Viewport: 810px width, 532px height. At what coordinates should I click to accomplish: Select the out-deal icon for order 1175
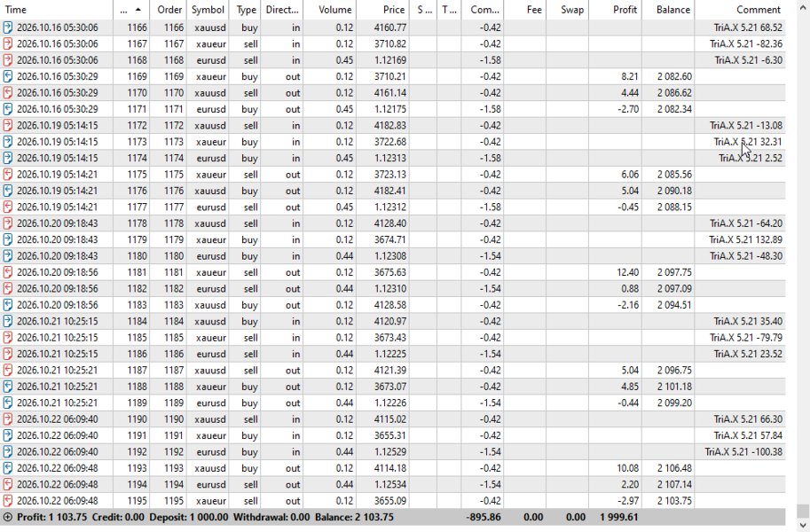pos(7,175)
